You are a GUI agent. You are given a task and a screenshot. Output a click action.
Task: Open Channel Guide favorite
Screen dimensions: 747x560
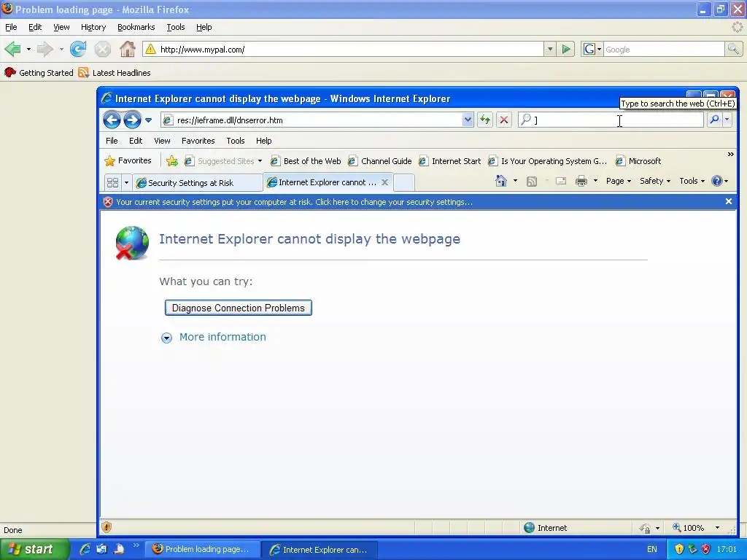click(x=379, y=161)
